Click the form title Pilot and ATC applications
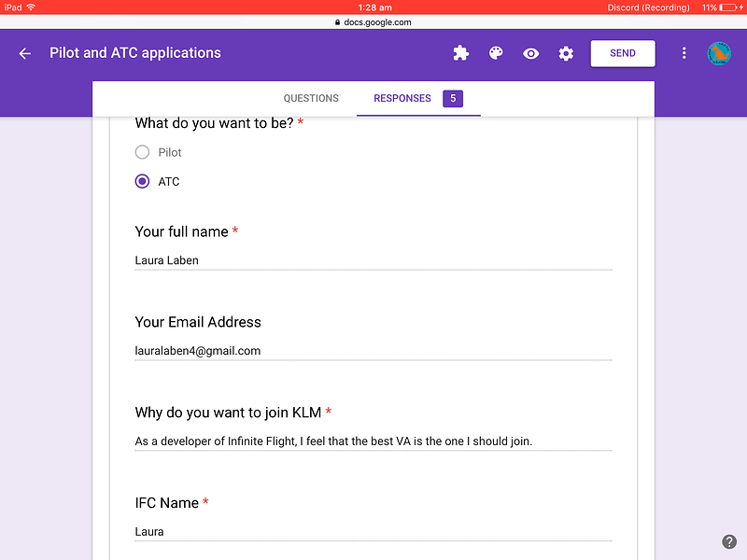The height and width of the screenshot is (560, 747). pos(135,53)
